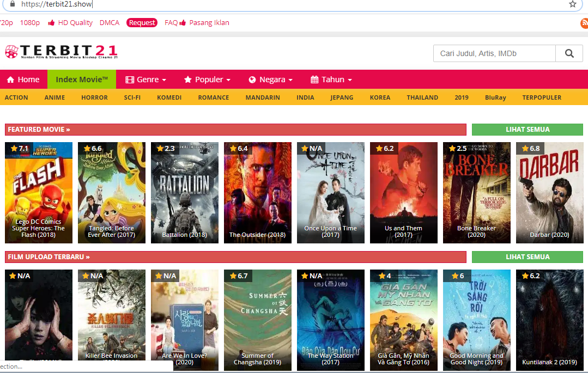Open Summer of Changsha (2019) poster
The width and height of the screenshot is (588, 373).
[258, 320]
